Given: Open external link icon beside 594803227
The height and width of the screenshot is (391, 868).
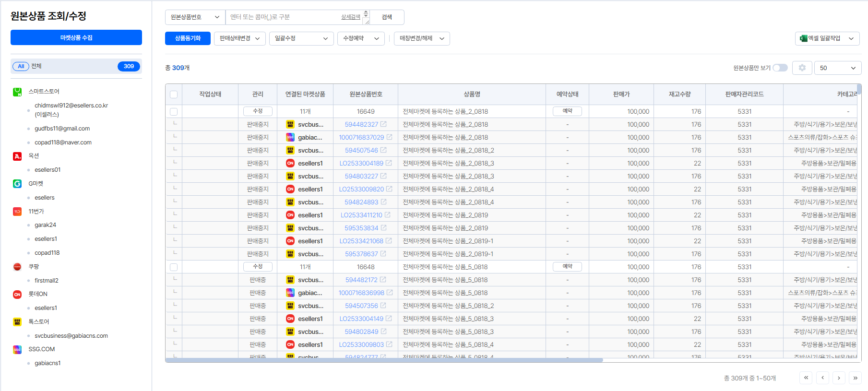Looking at the screenshot, I should point(383,176).
